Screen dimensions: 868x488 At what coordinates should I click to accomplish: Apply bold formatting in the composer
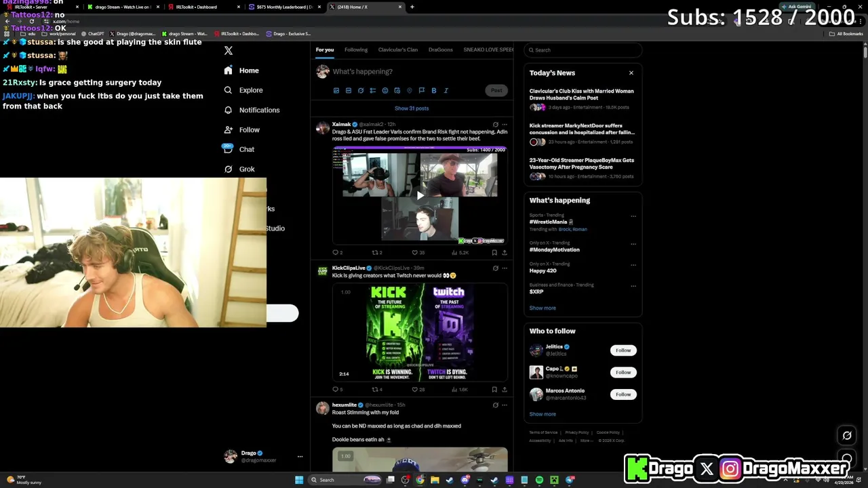(433, 90)
